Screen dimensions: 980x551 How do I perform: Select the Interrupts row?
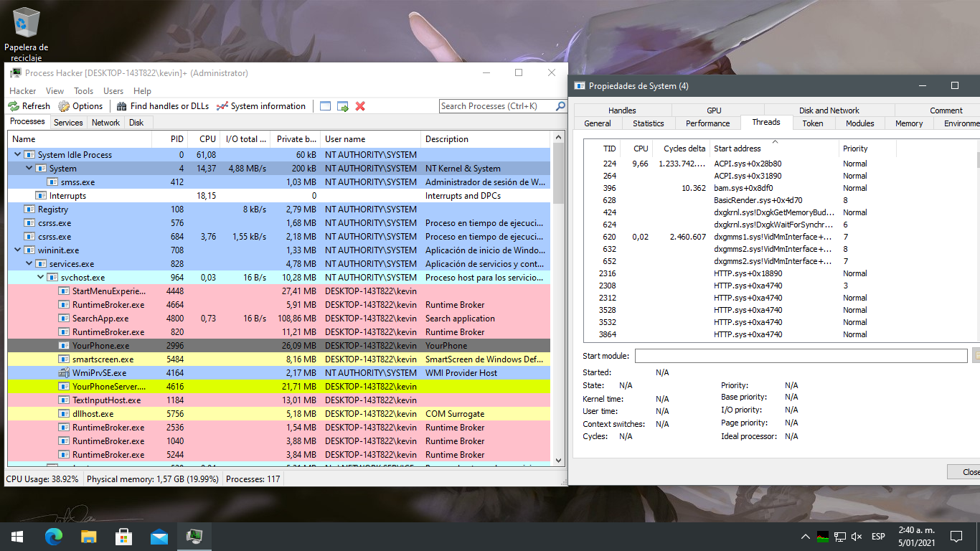click(279, 196)
